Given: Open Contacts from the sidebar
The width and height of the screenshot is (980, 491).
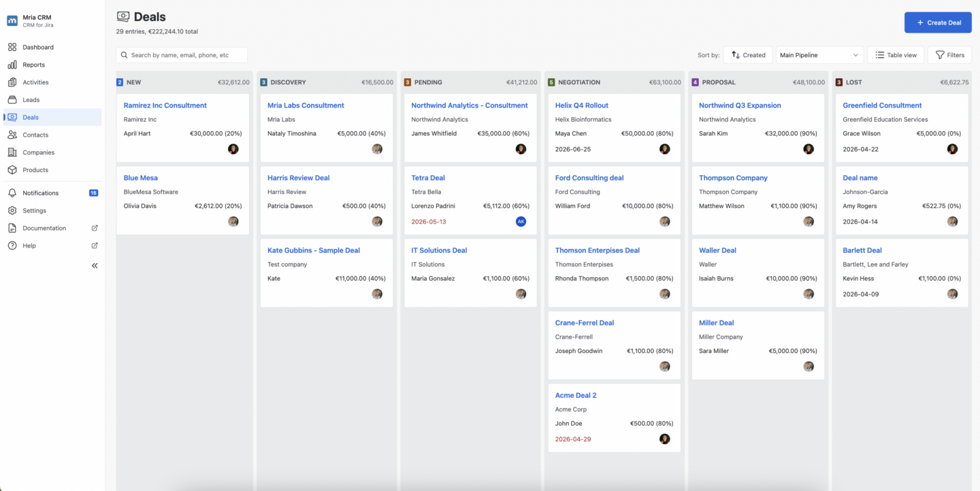Looking at the screenshot, I should pyautogui.click(x=52, y=135).
